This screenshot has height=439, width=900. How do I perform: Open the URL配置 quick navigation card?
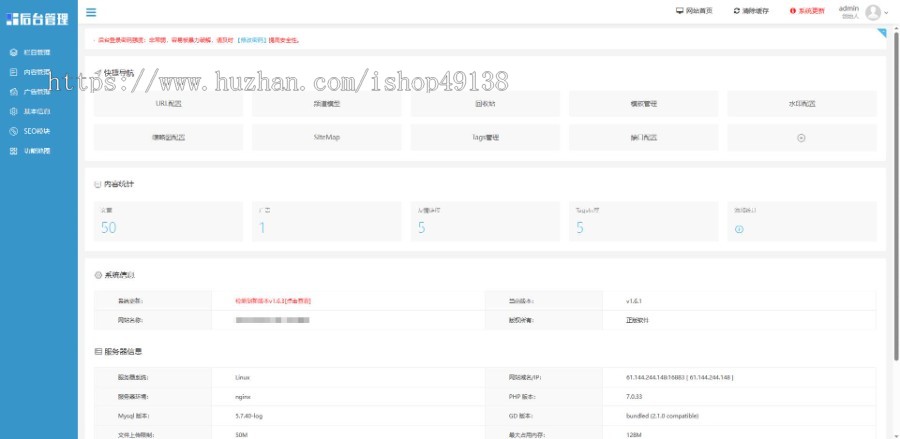(x=168, y=104)
